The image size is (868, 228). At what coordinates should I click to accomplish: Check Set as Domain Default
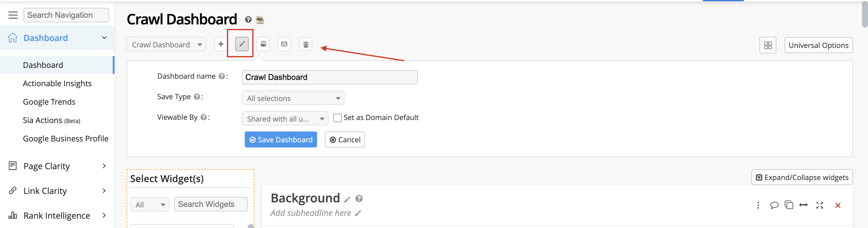(337, 118)
